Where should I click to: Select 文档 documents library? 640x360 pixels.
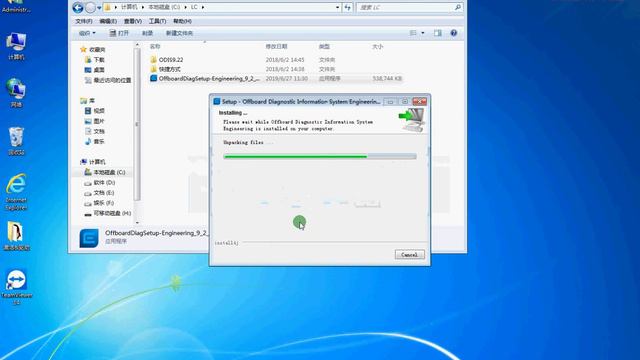95,131
